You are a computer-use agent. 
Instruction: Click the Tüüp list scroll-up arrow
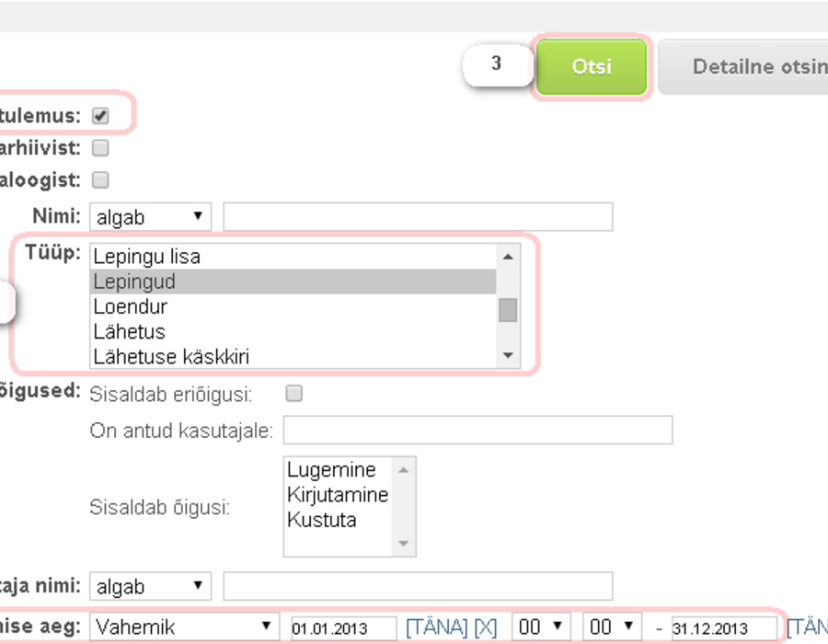click(508, 257)
